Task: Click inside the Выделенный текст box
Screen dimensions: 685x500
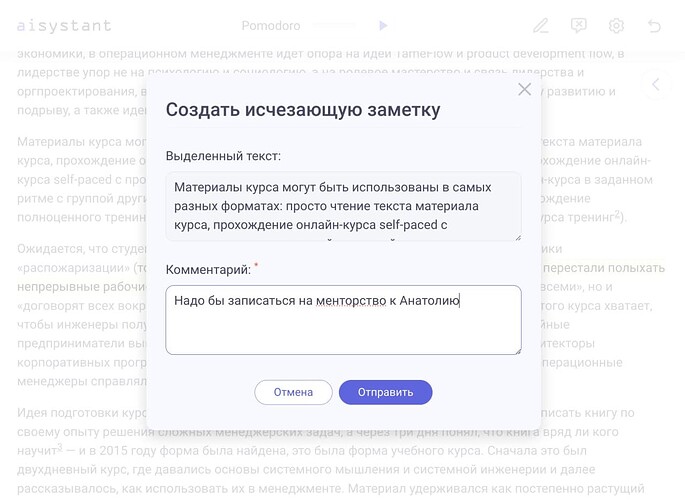Action: point(343,206)
